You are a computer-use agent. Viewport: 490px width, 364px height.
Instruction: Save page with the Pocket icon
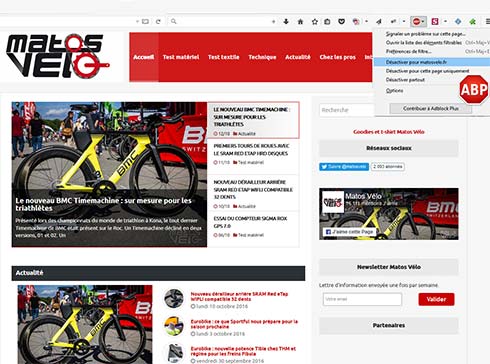341,22
